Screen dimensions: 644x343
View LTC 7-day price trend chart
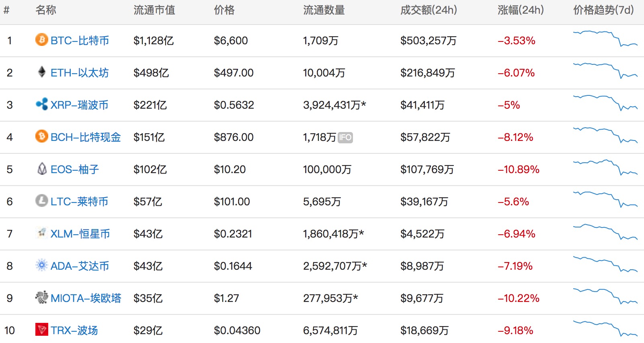[605, 199]
